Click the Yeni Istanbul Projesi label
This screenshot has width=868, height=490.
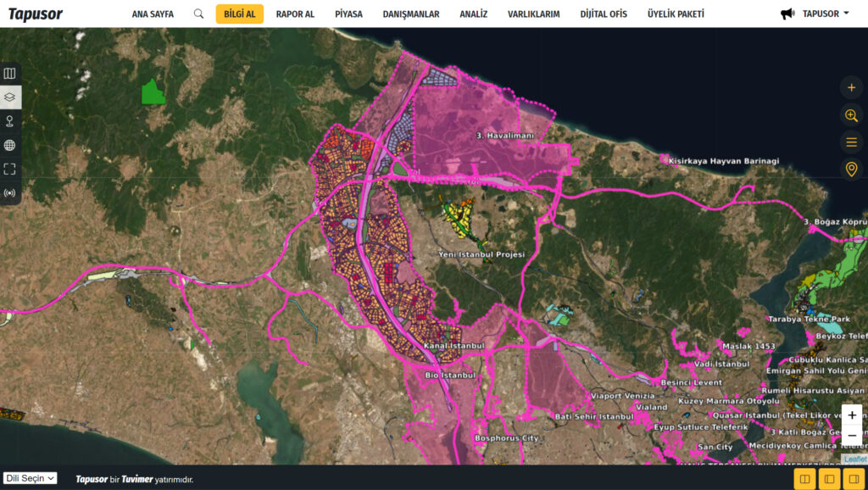point(481,254)
